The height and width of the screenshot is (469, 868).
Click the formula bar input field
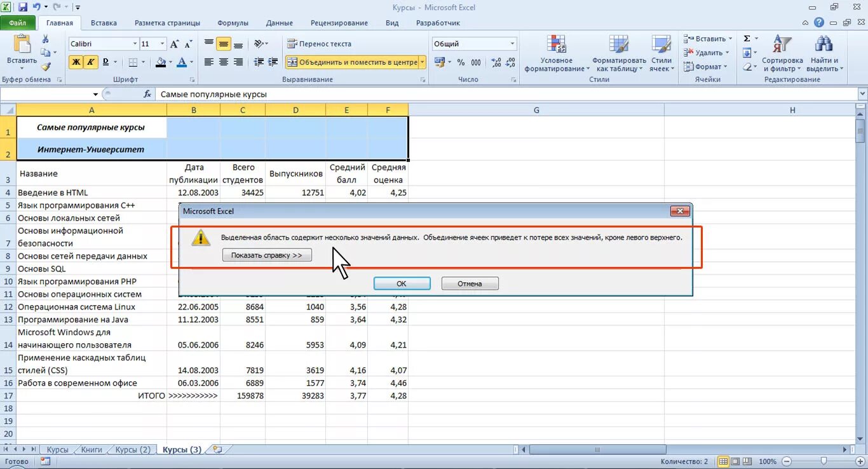coord(505,94)
